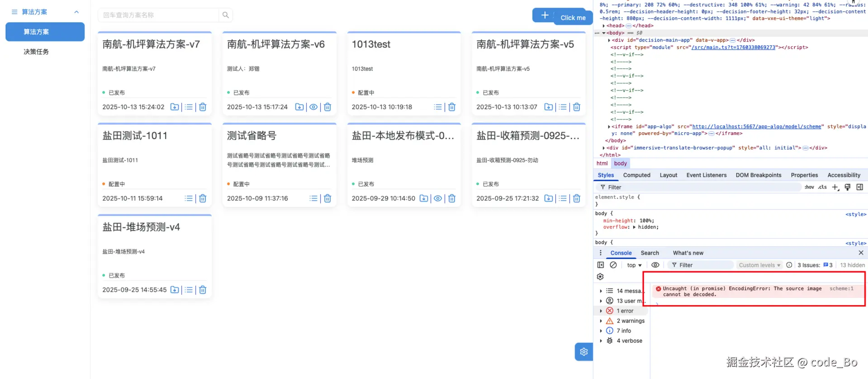Click the blue plus add button
Image resolution: width=868 pixels, height=379 pixels.
[545, 15]
